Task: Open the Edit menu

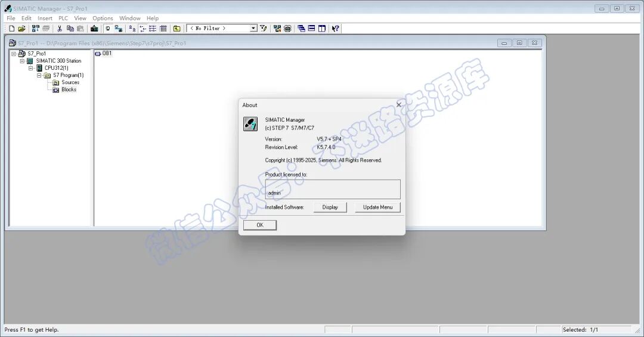Action: point(26,18)
